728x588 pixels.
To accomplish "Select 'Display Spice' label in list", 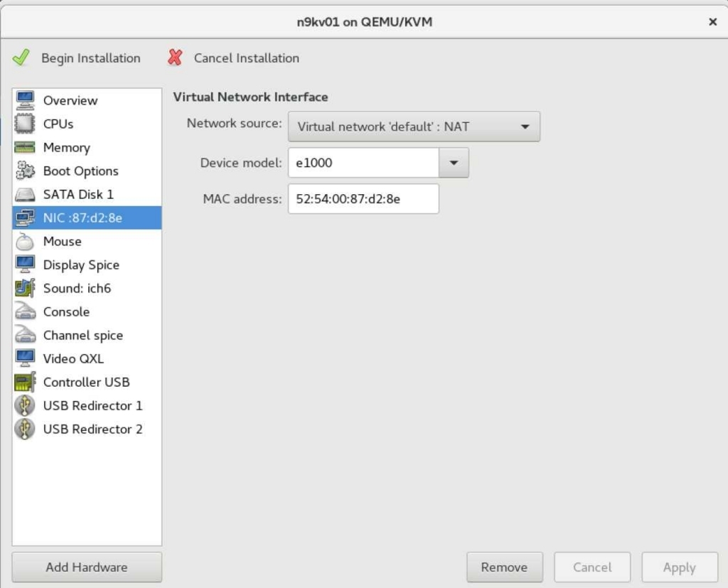I will coord(81,264).
